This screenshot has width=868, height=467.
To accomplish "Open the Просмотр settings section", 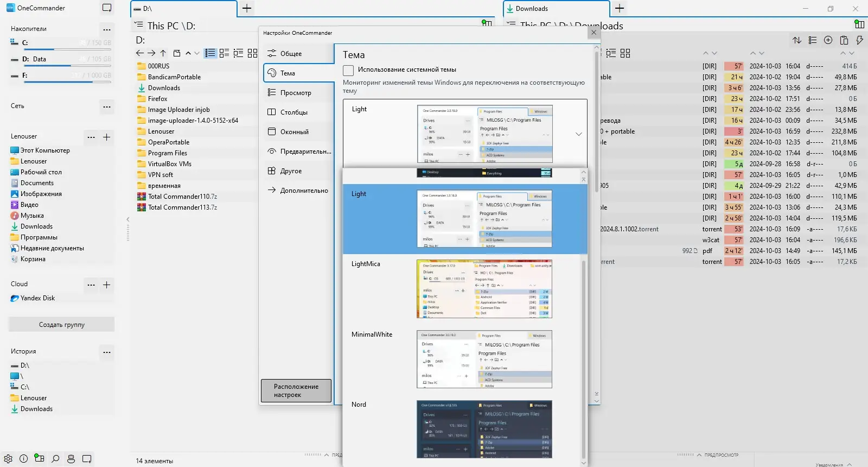I will pyautogui.click(x=299, y=93).
